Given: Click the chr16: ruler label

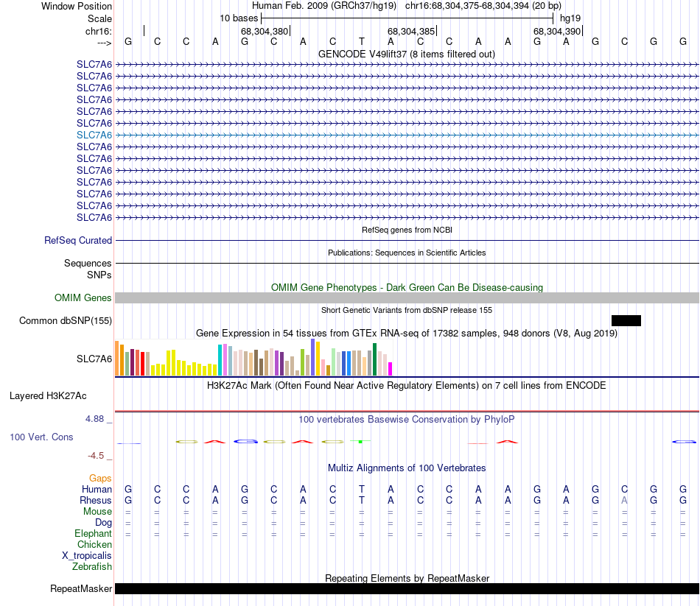Looking at the screenshot, I should [99, 31].
